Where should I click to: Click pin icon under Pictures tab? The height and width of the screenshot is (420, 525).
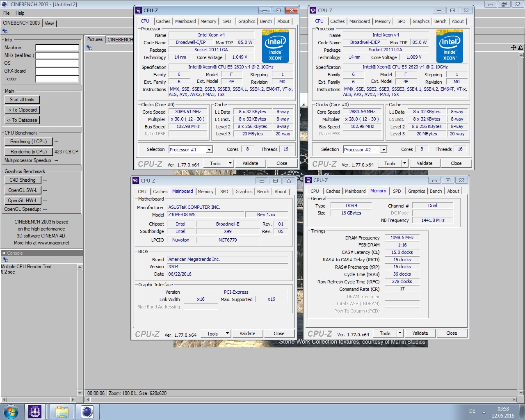click(89, 48)
